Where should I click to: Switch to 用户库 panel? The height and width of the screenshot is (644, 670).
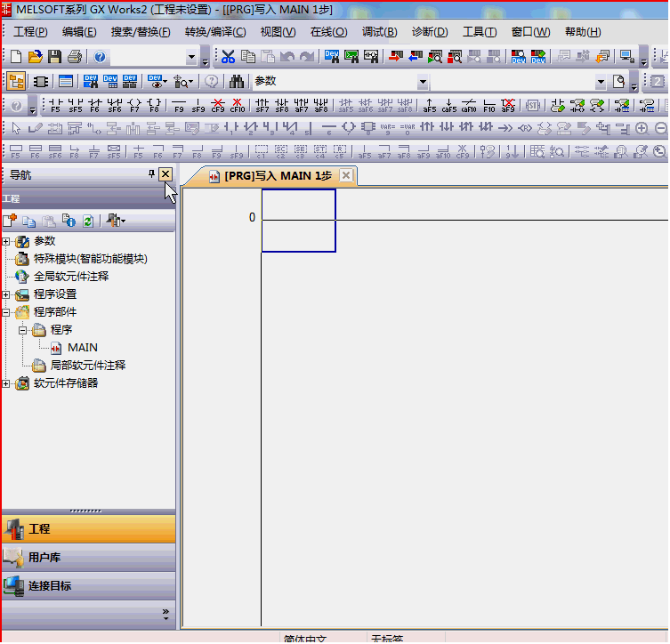click(x=44, y=558)
